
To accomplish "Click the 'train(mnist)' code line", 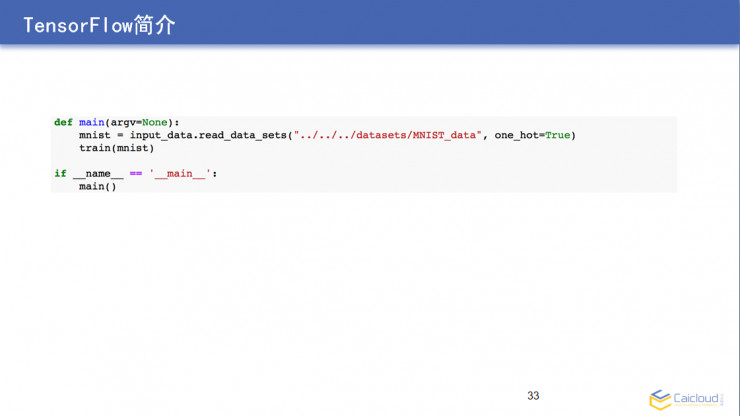I will pyautogui.click(x=117, y=148).
